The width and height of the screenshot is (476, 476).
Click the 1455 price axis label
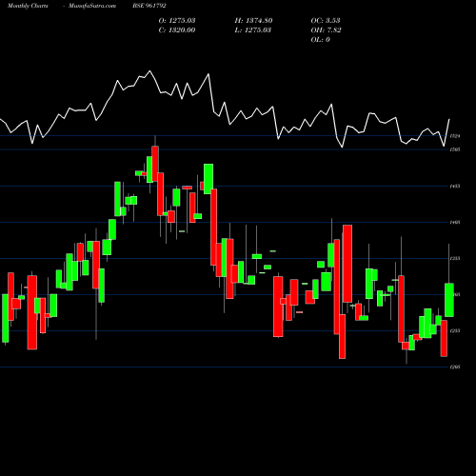click(455, 187)
